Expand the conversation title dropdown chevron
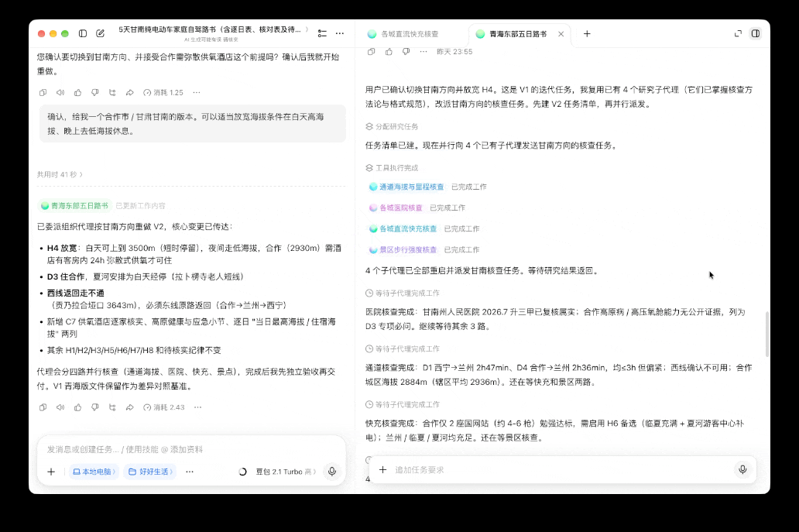Image resolution: width=799 pixels, height=532 pixels. (307, 29)
